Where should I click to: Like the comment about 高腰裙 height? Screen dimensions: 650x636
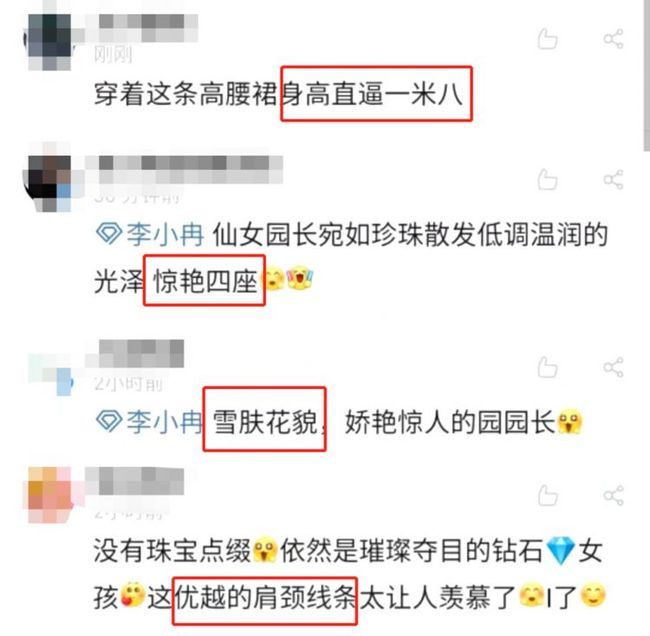pos(547,39)
